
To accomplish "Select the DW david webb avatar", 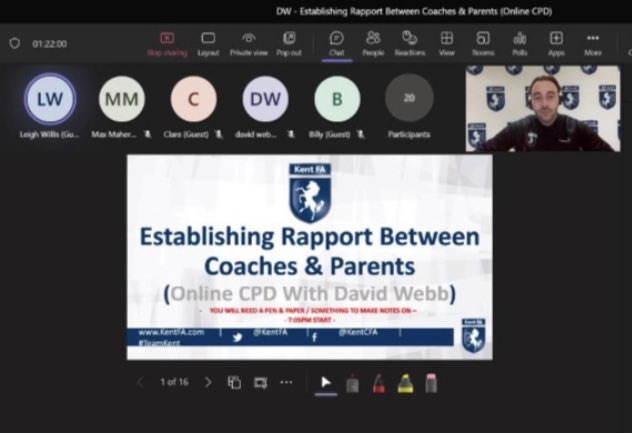I will pyautogui.click(x=265, y=99).
